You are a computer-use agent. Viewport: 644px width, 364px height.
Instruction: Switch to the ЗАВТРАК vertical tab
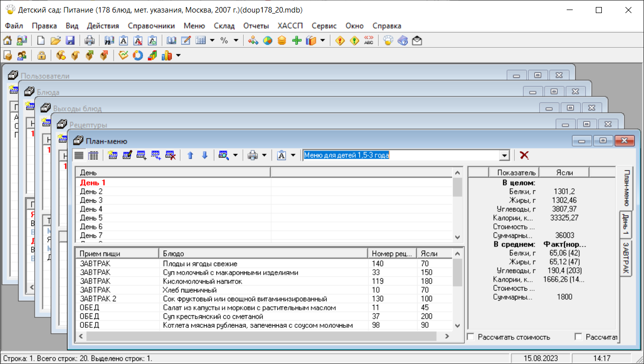click(x=625, y=258)
